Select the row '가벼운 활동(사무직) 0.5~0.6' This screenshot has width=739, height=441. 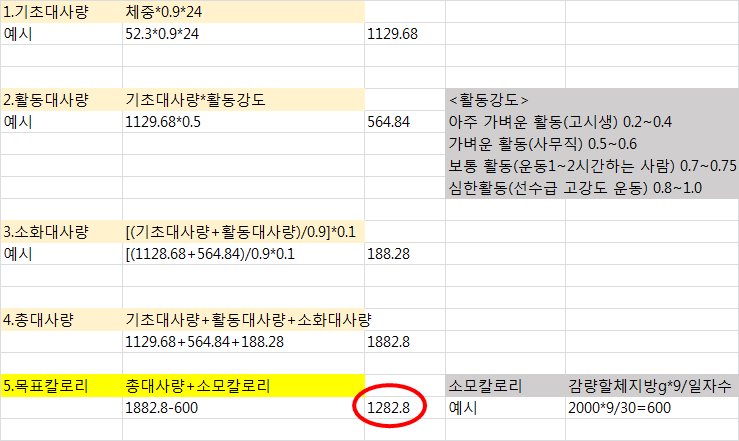pyautogui.click(x=592, y=144)
